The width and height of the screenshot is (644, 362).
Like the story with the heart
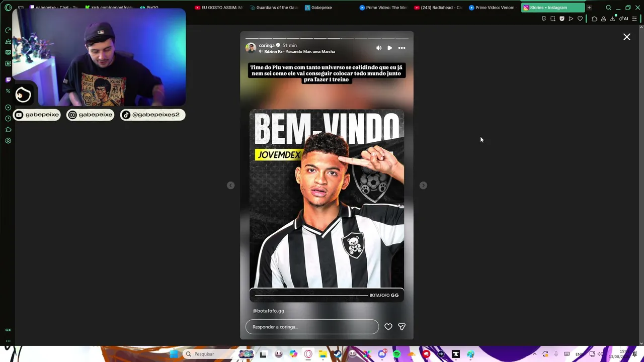[x=388, y=327]
